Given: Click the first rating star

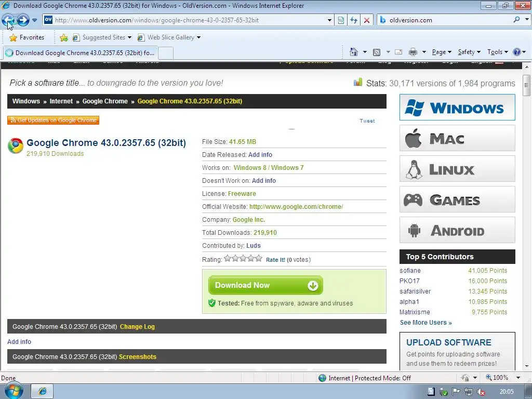Looking at the screenshot, I should [x=228, y=259].
